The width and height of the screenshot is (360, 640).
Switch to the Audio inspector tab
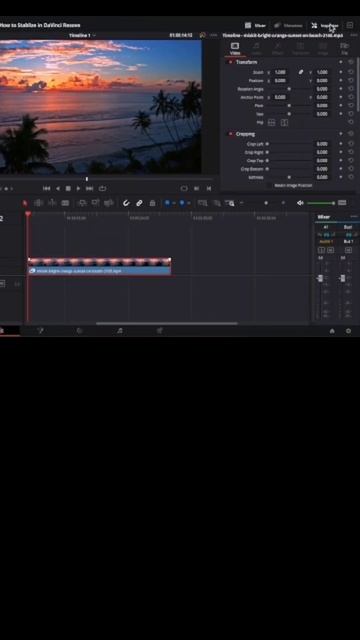point(257,48)
